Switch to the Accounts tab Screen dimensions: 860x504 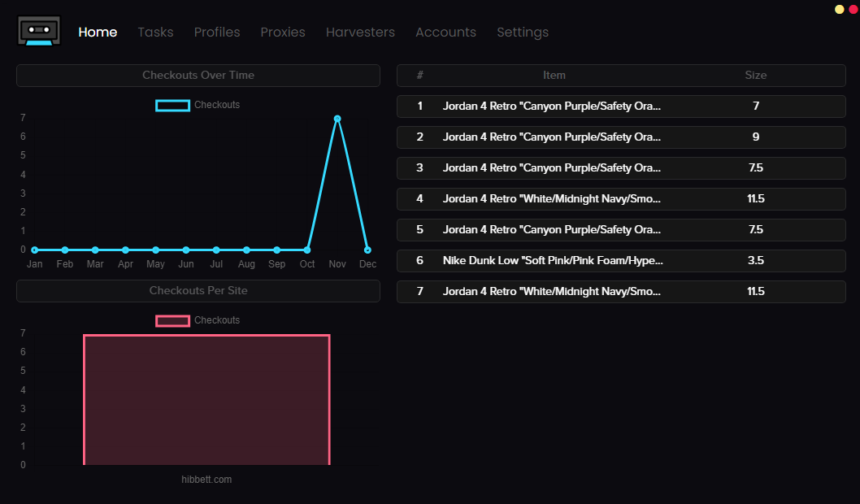[x=445, y=33]
